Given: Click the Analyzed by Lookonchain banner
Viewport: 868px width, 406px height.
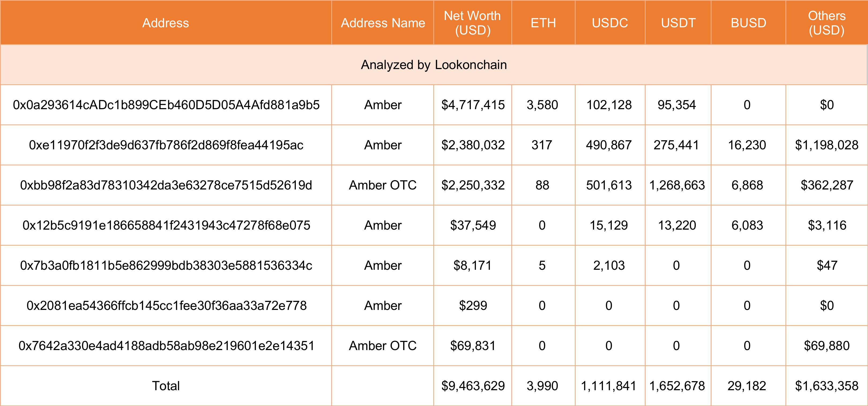Looking at the screenshot, I should 434,65.
